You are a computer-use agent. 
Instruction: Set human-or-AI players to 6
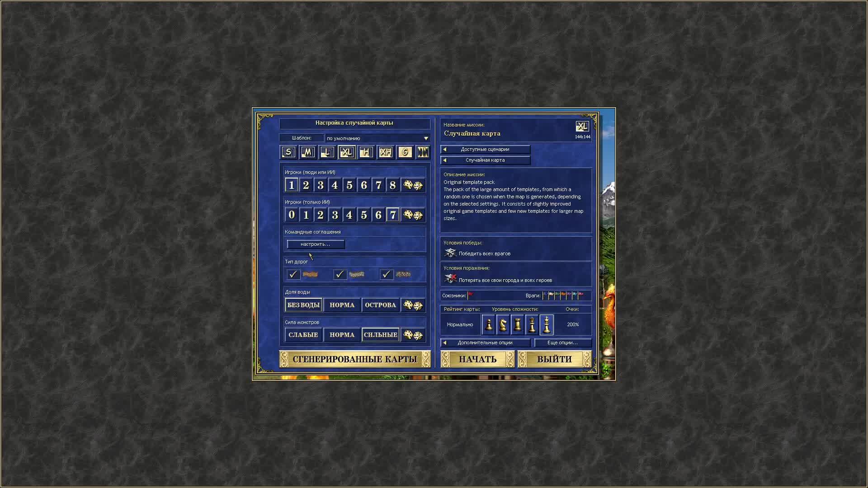(x=364, y=185)
